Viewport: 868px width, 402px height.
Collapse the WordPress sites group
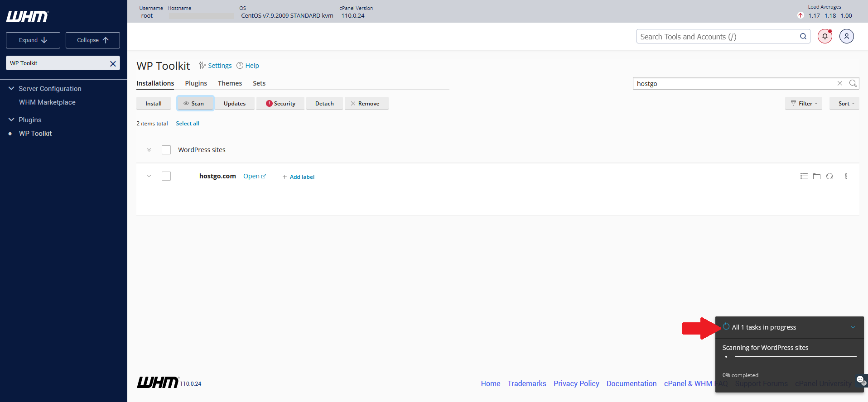coord(149,150)
